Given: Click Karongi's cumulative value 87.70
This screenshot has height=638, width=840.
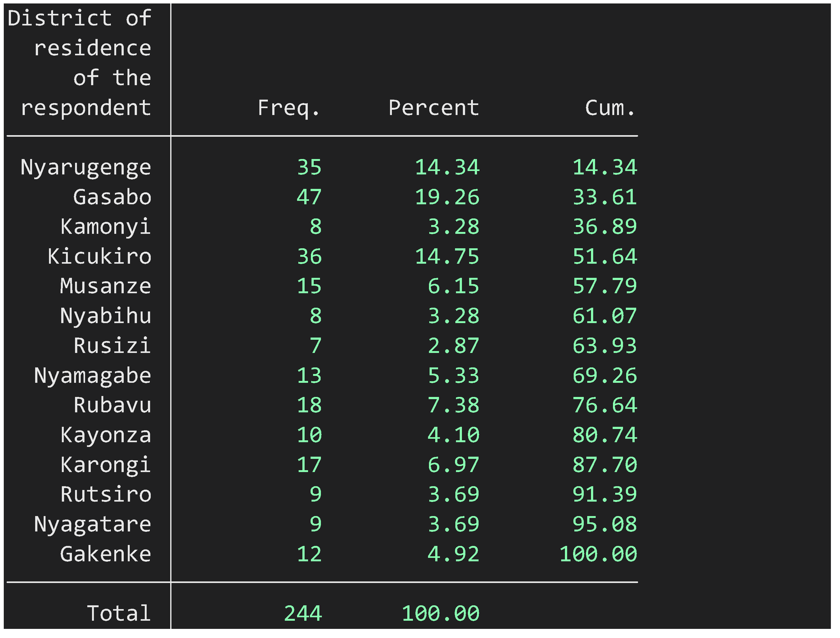Looking at the screenshot, I should pyautogui.click(x=604, y=465).
